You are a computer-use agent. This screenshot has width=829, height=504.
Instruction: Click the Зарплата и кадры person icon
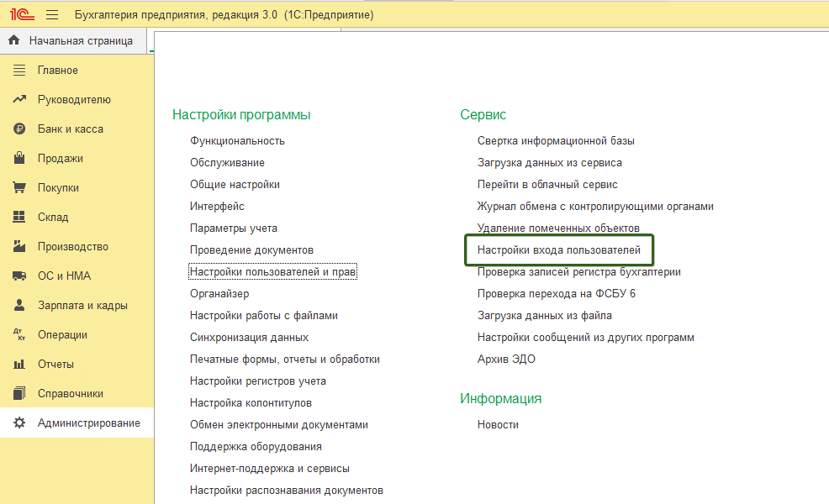19,305
